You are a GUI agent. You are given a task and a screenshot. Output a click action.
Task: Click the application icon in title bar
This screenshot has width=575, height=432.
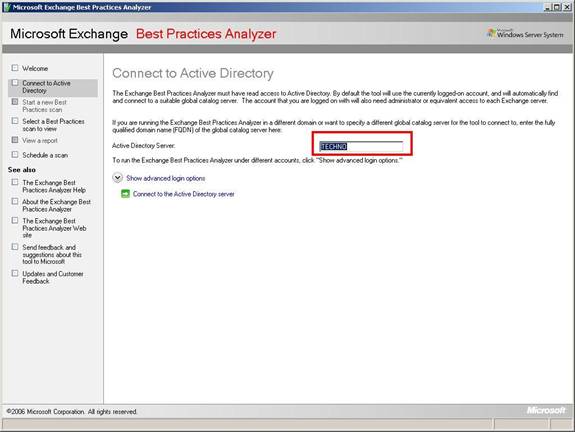6,7
